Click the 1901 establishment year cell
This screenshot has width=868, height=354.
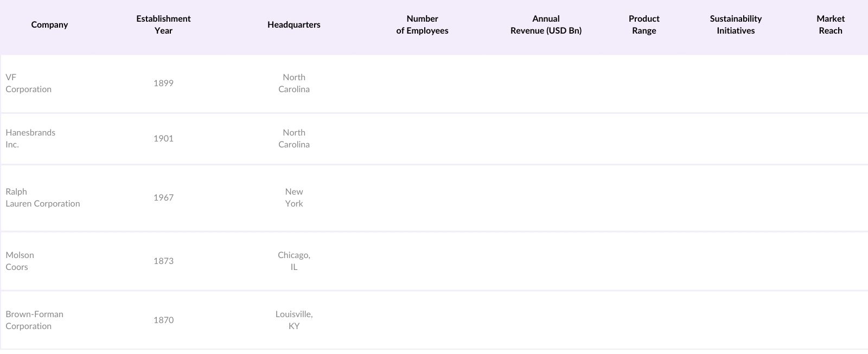(x=163, y=139)
